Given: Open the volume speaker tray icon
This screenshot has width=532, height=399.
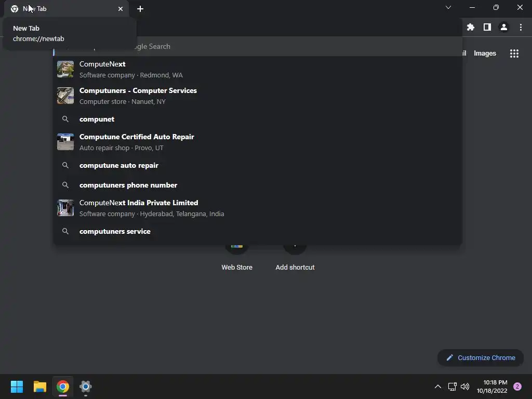Looking at the screenshot, I should pos(465,387).
